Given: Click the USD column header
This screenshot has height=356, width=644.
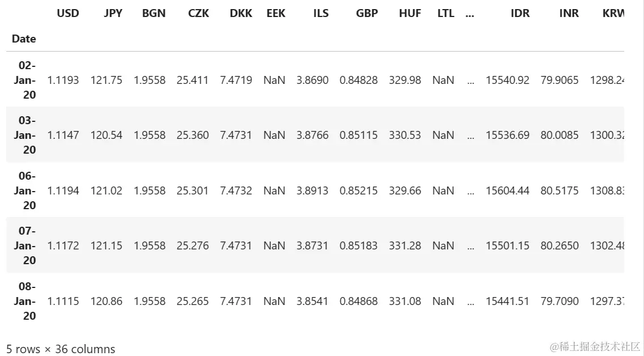Looking at the screenshot, I should tap(68, 13).
